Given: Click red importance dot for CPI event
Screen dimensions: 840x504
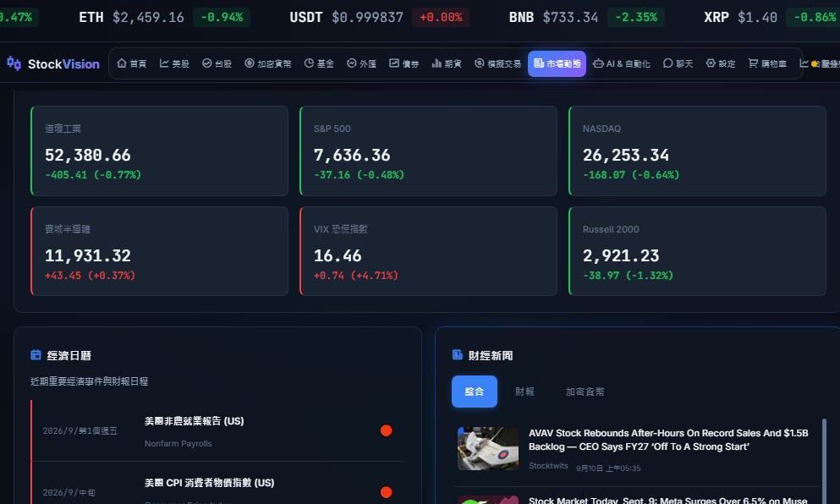Looking at the screenshot, I should [x=386, y=492].
